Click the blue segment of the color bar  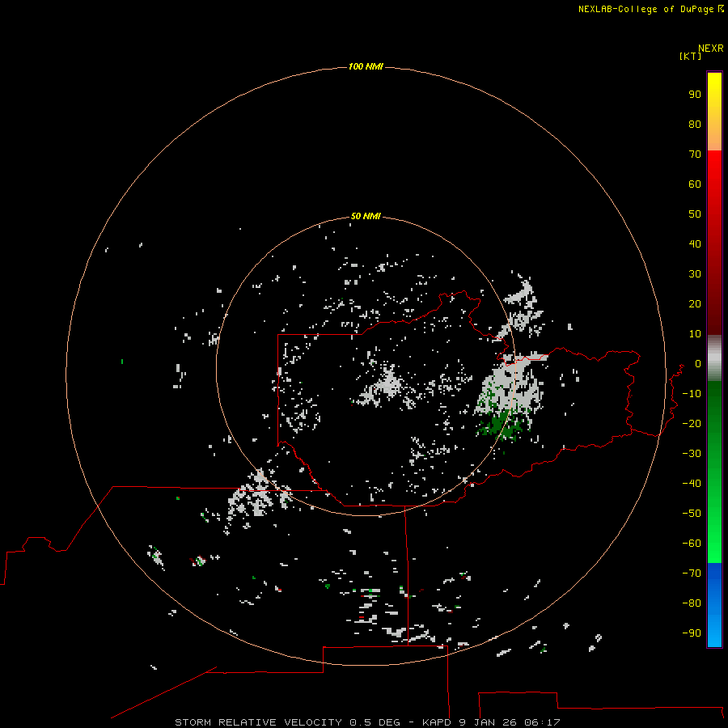(x=714, y=604)
